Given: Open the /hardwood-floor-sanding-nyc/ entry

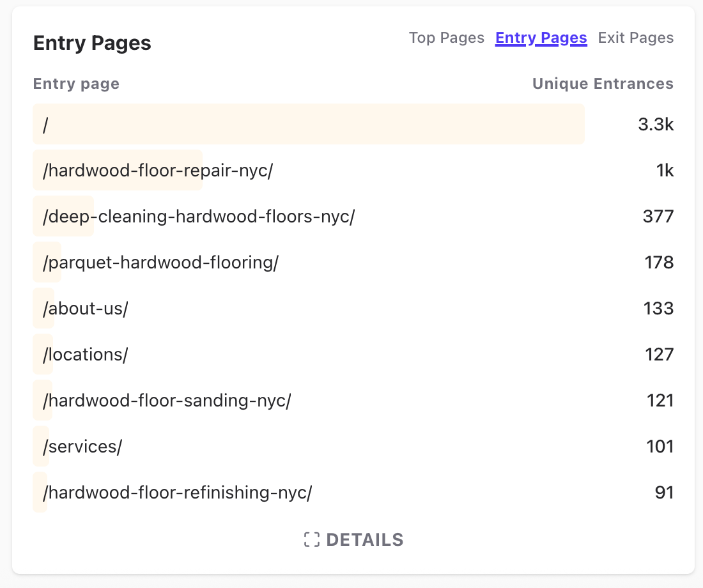Looking at the screenshot, I should coord(167,401).
